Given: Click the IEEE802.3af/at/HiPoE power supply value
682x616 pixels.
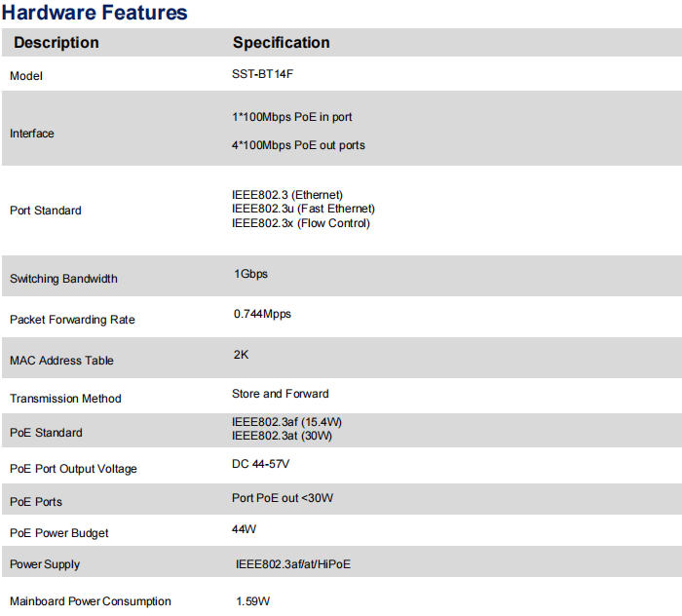Looking at the screenshot, I should coord(300,563).
